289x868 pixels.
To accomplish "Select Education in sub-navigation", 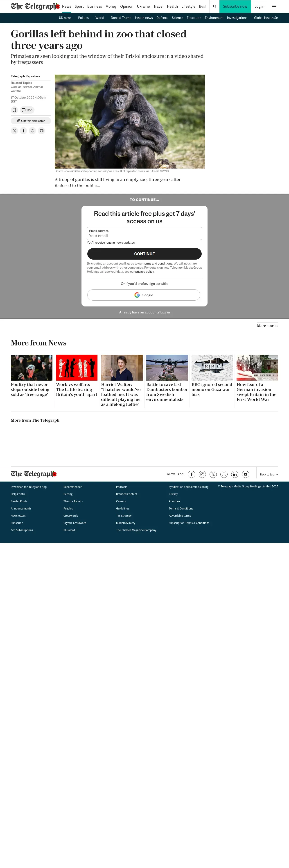I will (x=194, y=18).
